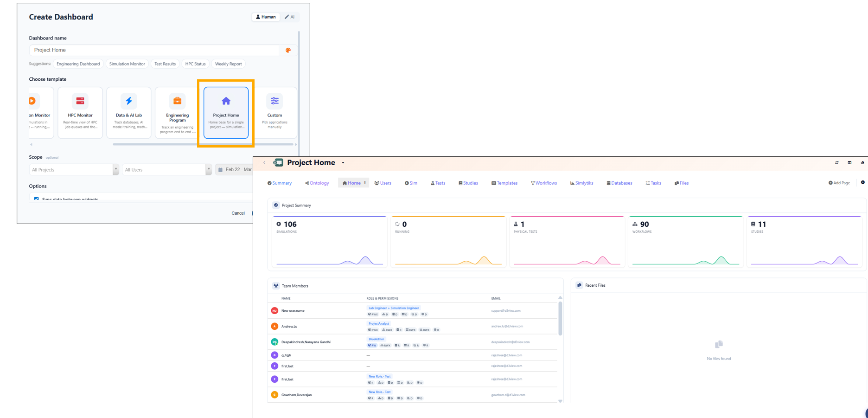868x418 pixels.
Task: Open the dashboard color palette picker
Action: click(288, 50)
